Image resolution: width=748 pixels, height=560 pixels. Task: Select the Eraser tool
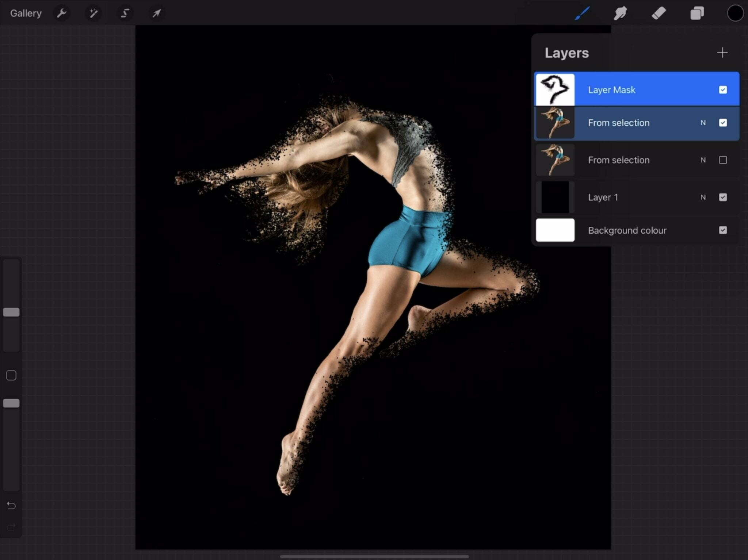click(659, 13)
